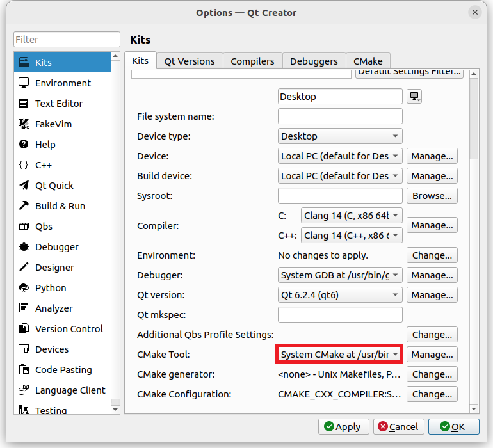Viewport: 493px width, 448px height.
Task: Click the kit settings scroll up arrow
Action: click(474, 74)
